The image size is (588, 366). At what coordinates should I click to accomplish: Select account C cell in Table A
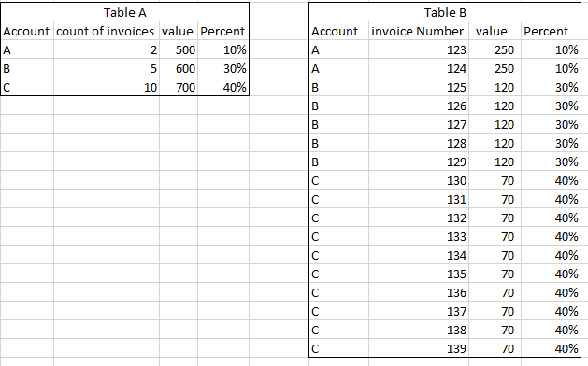27,87
